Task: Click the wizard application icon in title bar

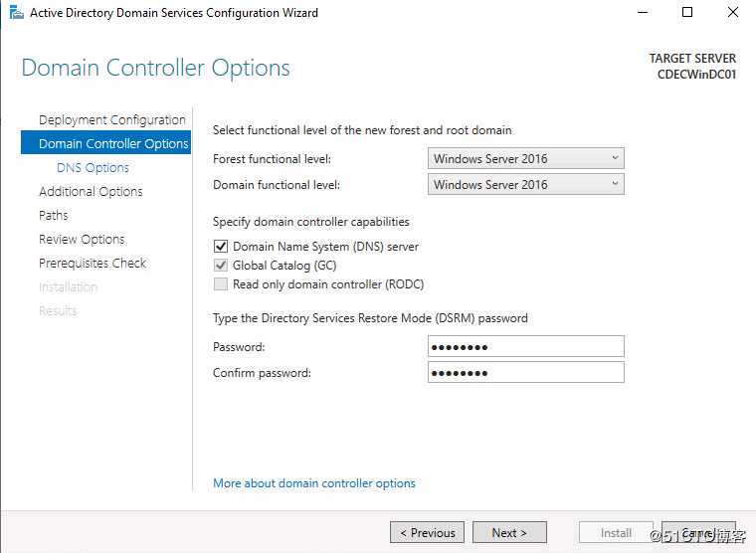Action: coord(16,13)
